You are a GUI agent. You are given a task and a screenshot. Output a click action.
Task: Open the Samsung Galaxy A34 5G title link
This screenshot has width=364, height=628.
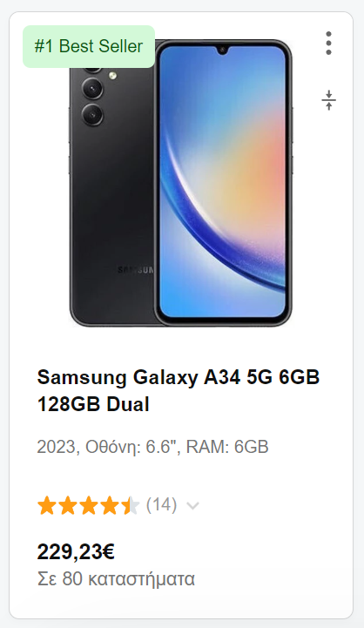click(179, 390)
